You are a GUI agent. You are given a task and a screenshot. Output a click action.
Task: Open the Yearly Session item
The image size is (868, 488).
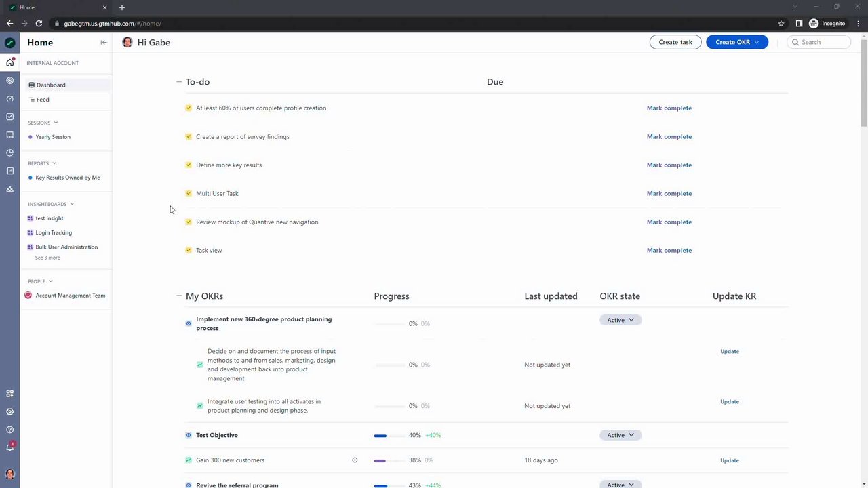(x=53, y=137)
